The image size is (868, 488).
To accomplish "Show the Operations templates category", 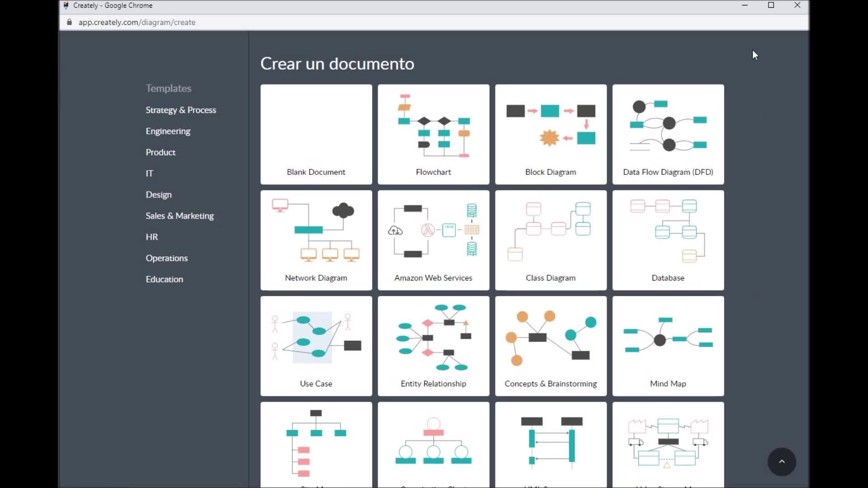I will click(166, 258).
